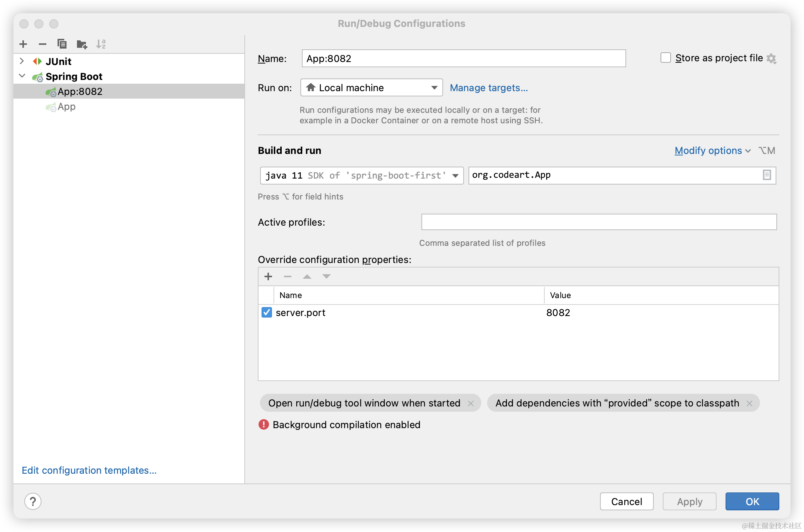Screen dimensions: 804x532
Task: Click the add new configuration plus icon
Action: (x=23, y=44)
